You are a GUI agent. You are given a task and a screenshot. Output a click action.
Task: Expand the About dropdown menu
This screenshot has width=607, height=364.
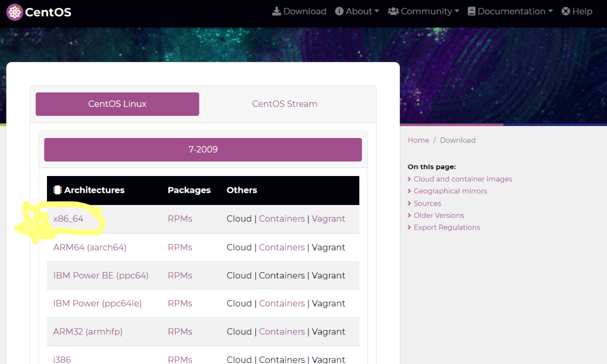(357, 11)
